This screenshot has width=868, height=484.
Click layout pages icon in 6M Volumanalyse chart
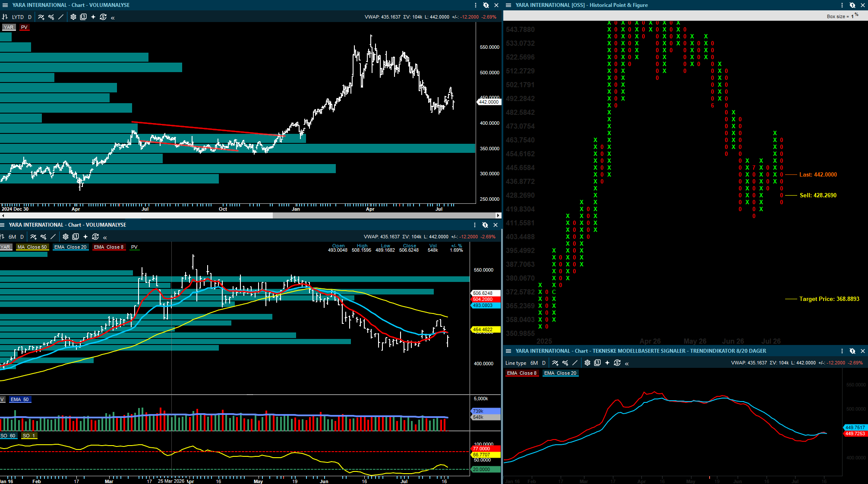[x=76, y=237]
